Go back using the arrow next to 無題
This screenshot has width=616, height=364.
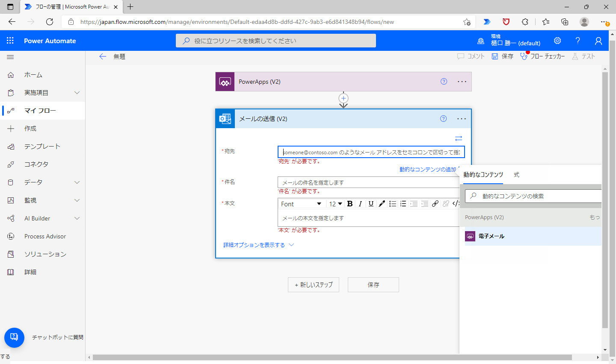tap(103, 56)
